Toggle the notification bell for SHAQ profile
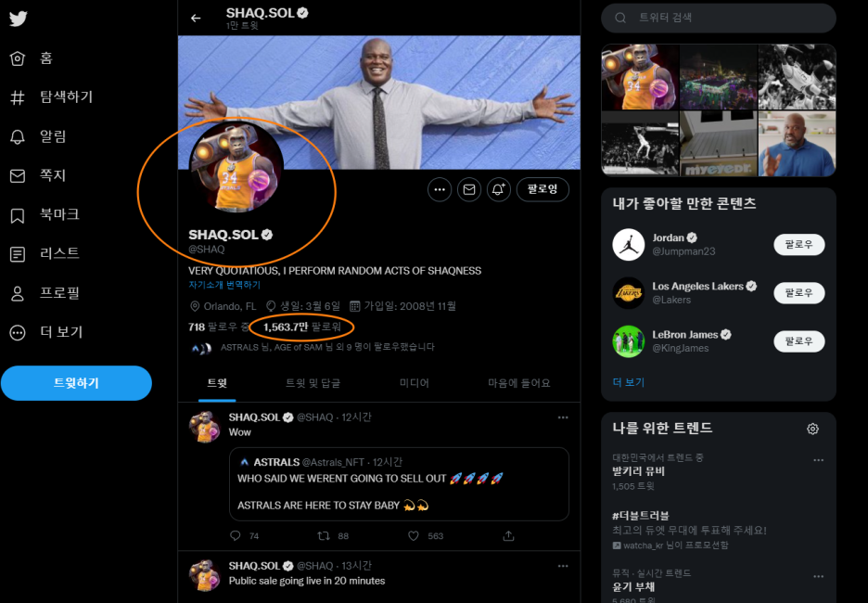Screen dimensions: 868x603 [x=498, y=189]
